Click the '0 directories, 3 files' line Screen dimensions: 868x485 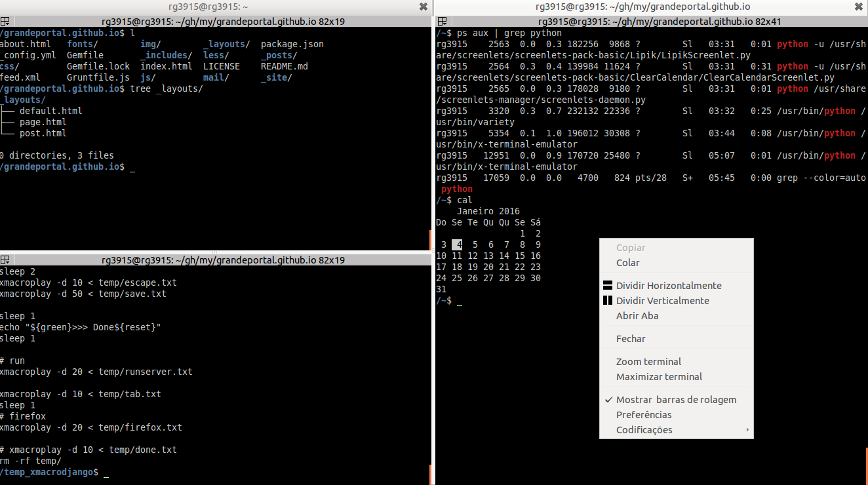tap(56, 156)
